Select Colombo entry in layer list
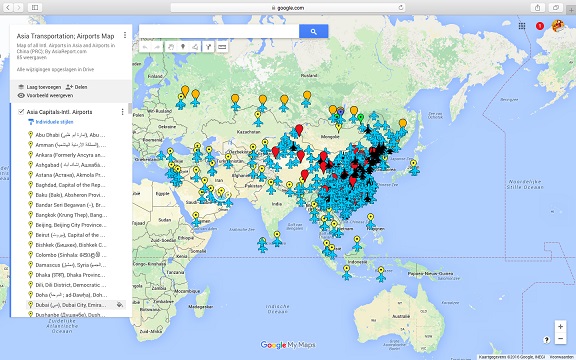Screen dimensions: 576x360 tap(71, 255)
